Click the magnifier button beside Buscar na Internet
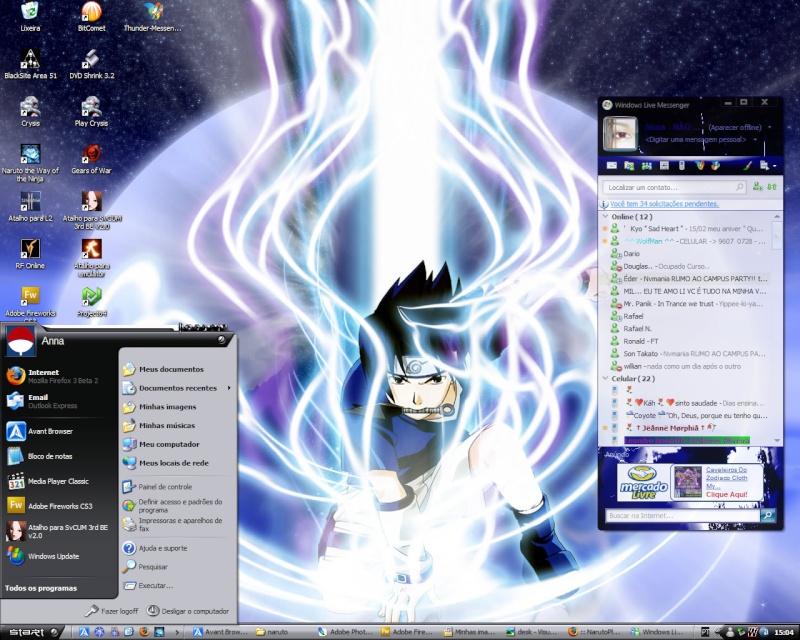 coord(768,515)
